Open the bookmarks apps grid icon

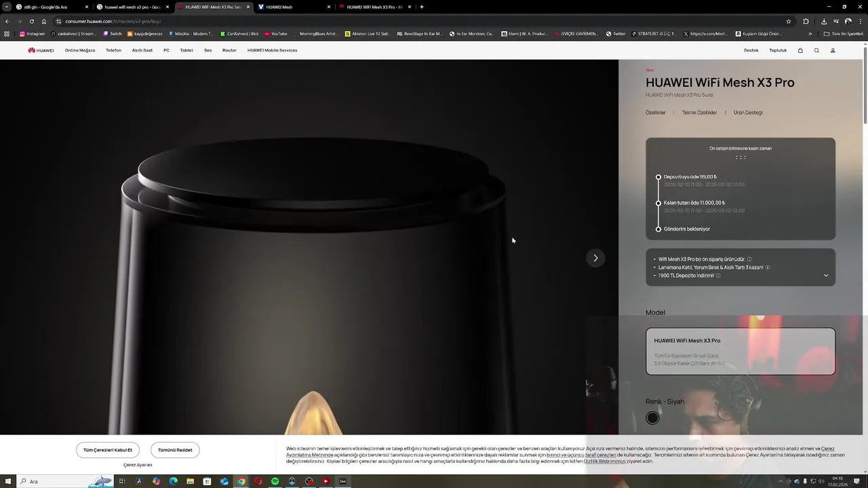pos(7,33)
